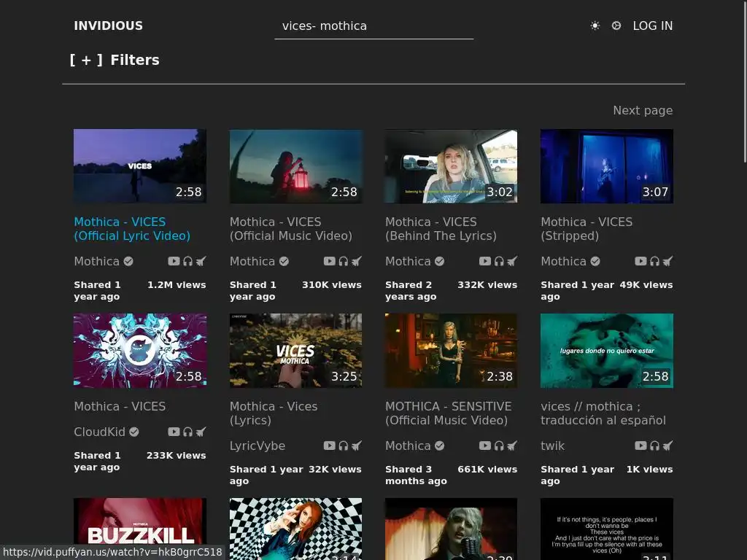Open VICES (Stripped) on YouTube icon

[x=640, y=261]
